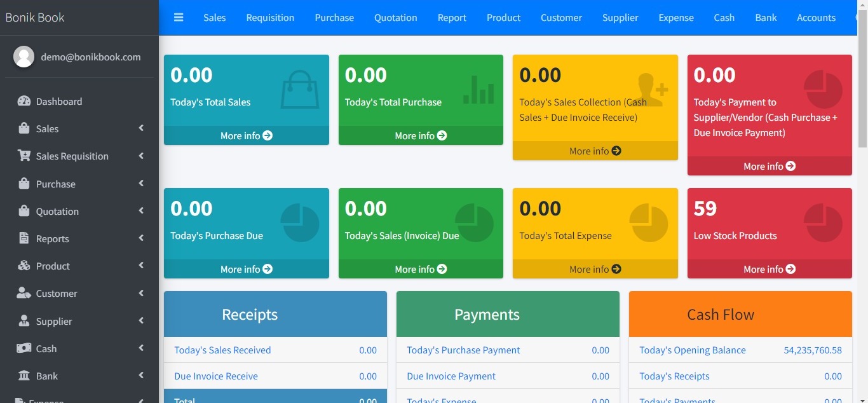This screenshot has width=868, height=403.
Task: Click the bar chart icon on Total Purchase card
Action: point(478,90)
